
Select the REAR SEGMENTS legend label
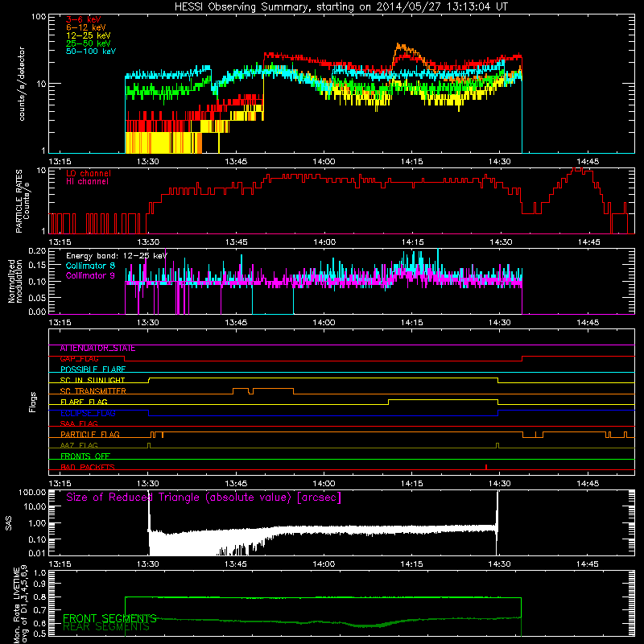106,627
